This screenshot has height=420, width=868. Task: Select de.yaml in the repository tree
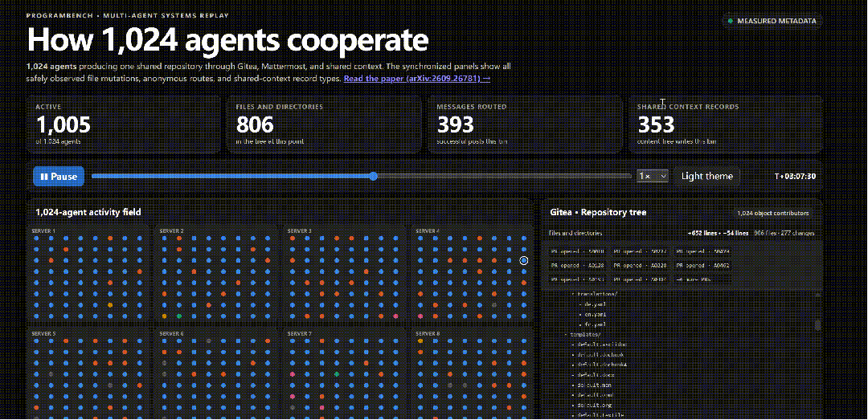click(595, 304)
